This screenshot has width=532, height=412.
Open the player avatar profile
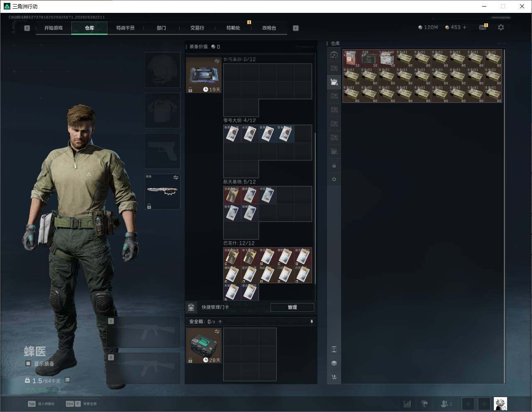coord(500,404)
